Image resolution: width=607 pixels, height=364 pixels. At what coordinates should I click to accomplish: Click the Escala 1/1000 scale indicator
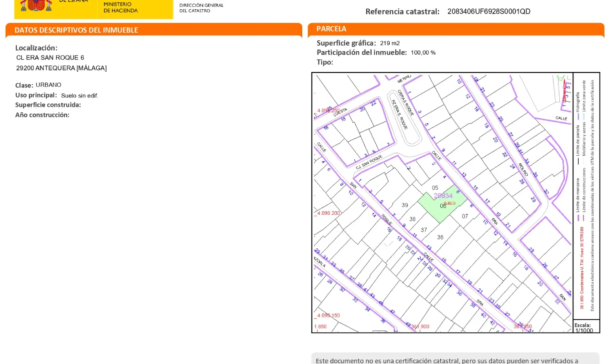click(x=583, y=328)
